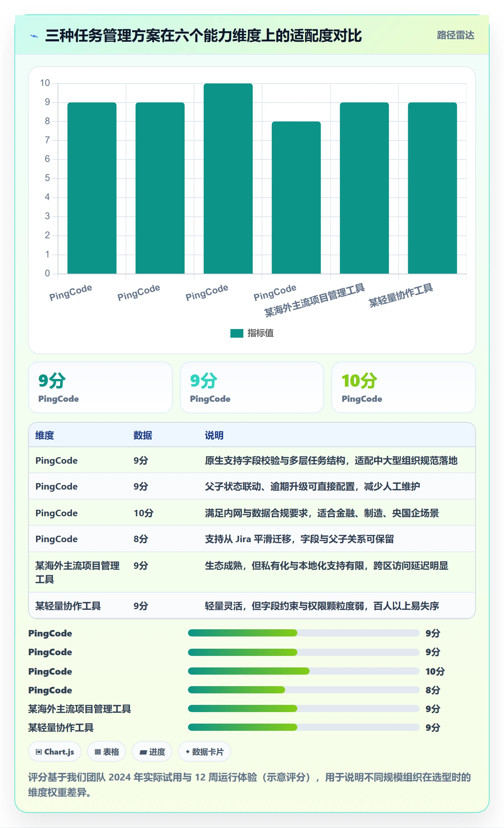Click the 某海外主流项目管理工具 x-axis label
Screen dimensions: 504x828
[315, 300]
